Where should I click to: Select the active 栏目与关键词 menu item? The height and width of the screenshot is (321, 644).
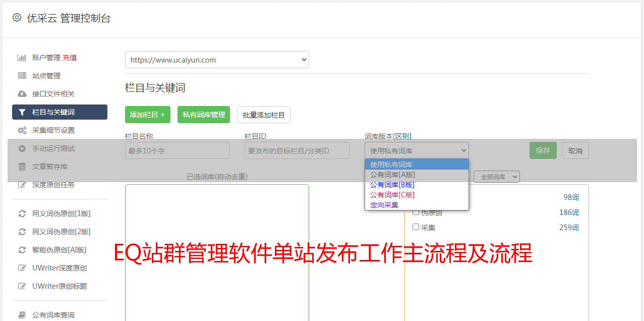click(x=60, y=112)
